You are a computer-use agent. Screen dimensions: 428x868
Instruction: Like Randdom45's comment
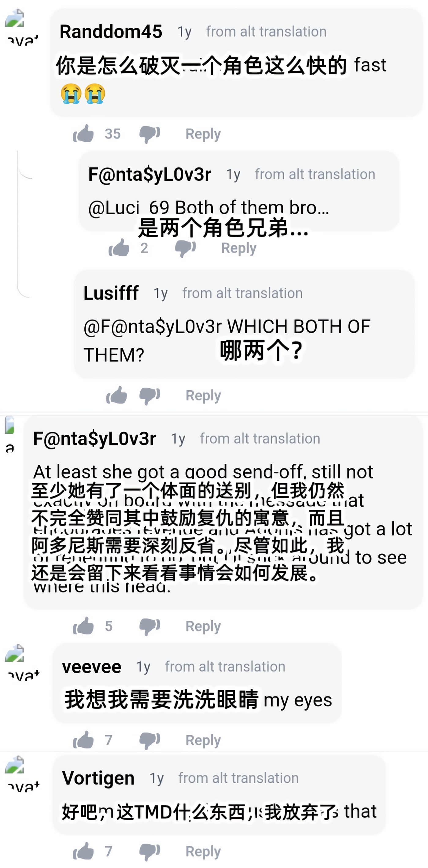83,134
